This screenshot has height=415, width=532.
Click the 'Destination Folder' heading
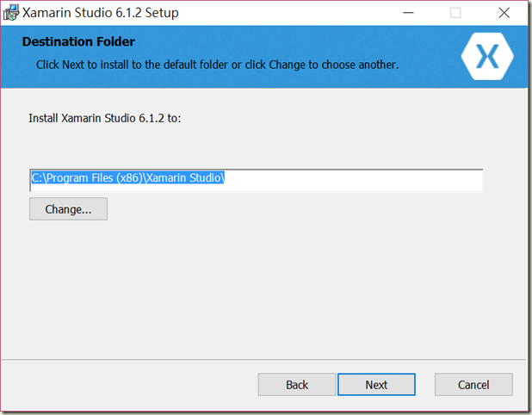point(78,41)
